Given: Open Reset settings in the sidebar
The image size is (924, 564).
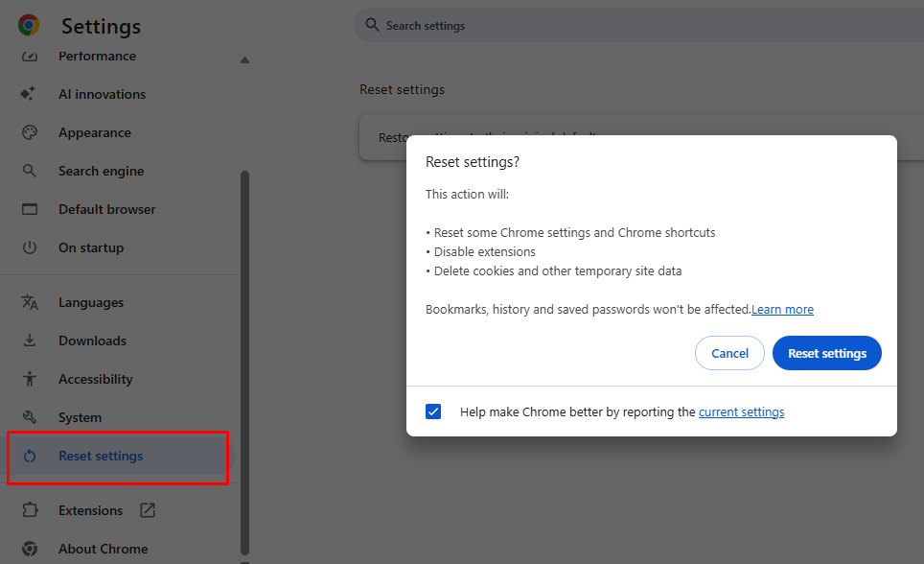Looking at the screenshot, I should coord(101,456).
